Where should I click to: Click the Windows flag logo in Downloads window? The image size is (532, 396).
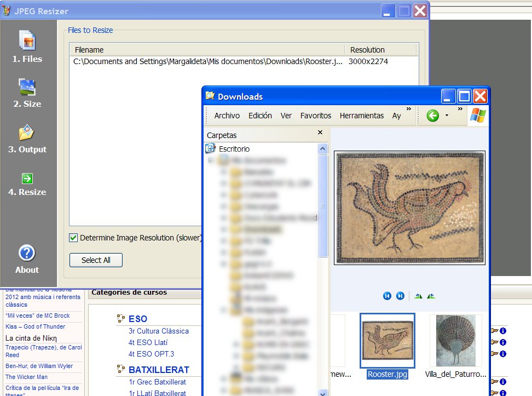pos(478,116)
